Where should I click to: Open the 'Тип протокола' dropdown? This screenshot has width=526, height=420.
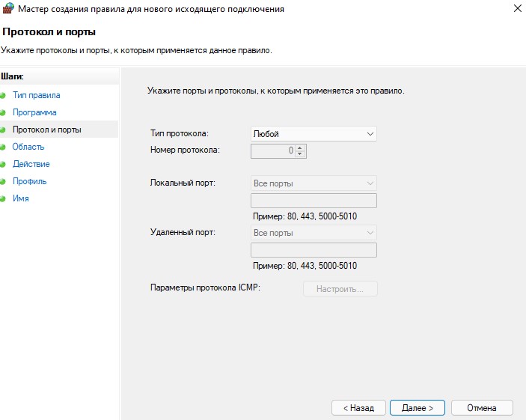point(314,133)
